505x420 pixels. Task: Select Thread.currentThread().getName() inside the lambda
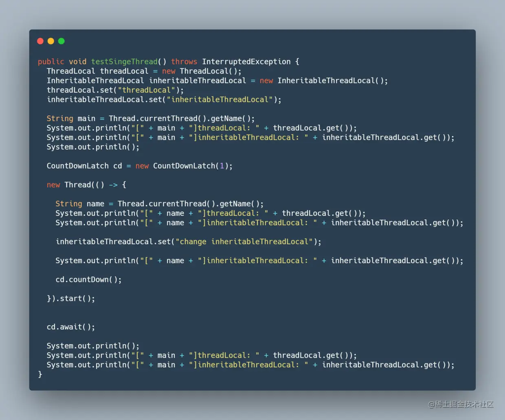[x=189, y=203]
